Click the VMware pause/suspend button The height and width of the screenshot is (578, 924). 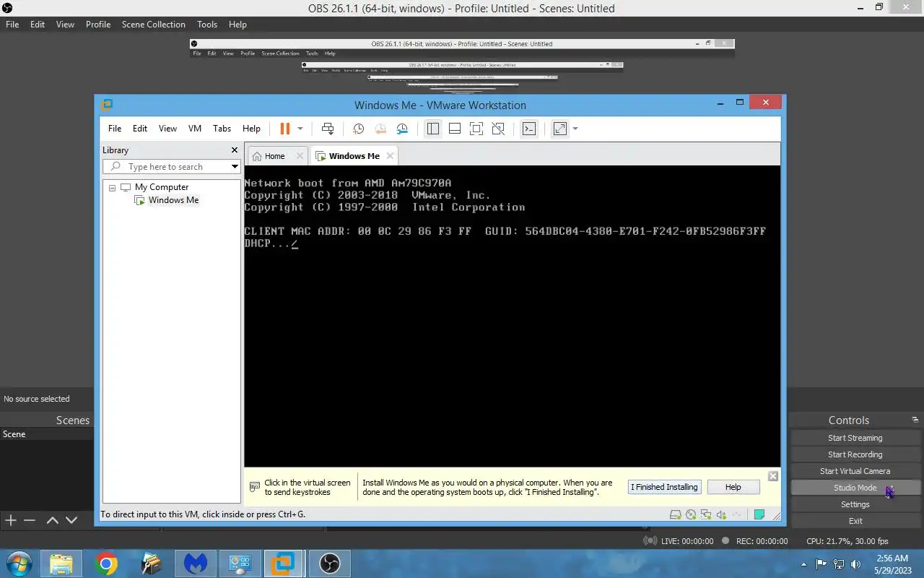[x=284, y=129]
